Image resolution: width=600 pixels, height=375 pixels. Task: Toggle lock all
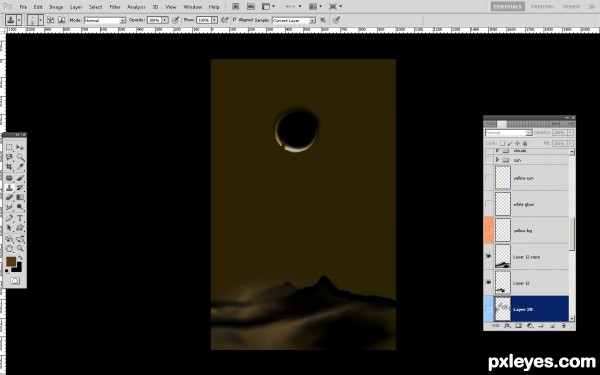pyautogui.click(x=525, y=143)
